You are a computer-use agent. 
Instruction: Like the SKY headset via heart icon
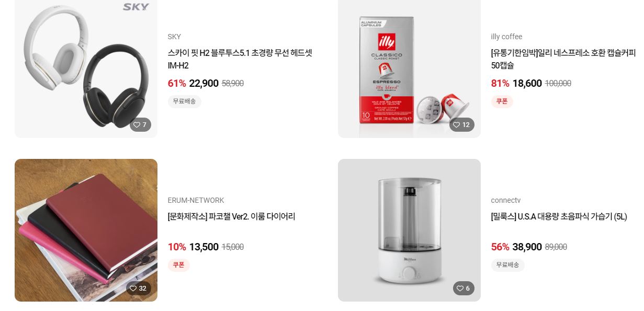coord(137,125)
